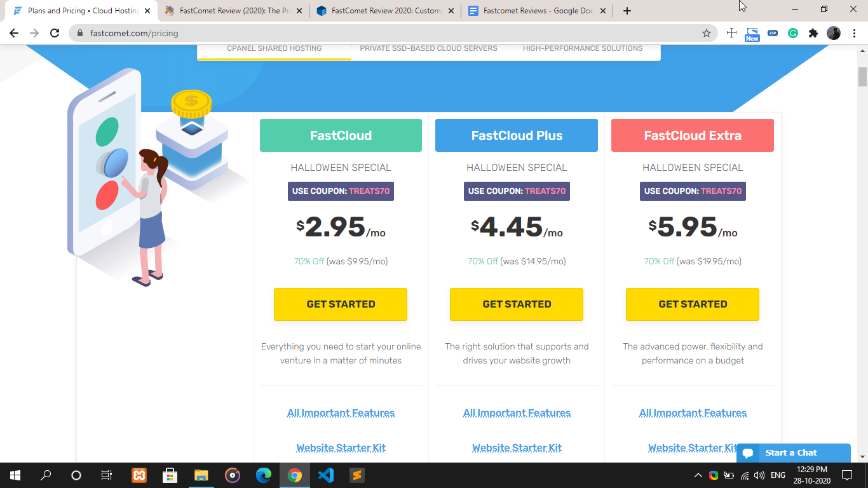The height and width of the screenshot is (488, 868).
Task: Close the Fastcomet Reviews Google Docs tab
Action: point(603,11)
